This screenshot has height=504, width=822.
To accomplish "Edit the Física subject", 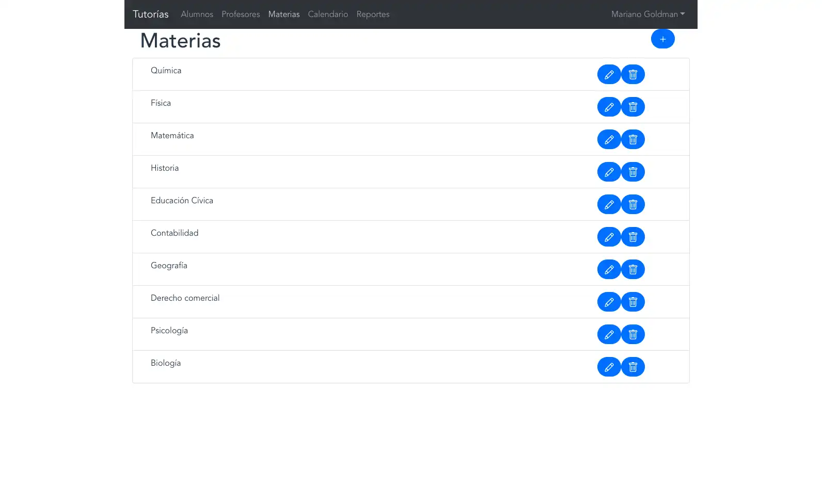I will click(x=609, y=107).
